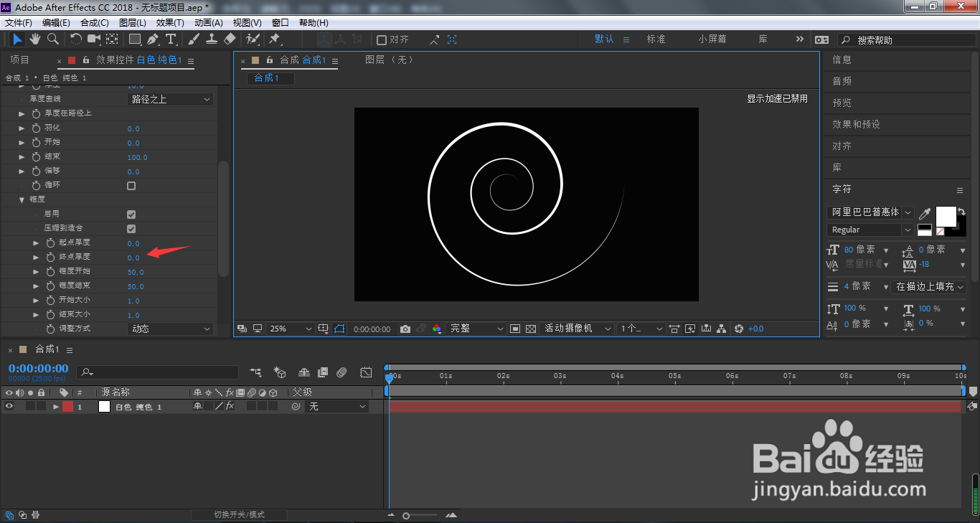The image size is (980, 523).
Task: Open the 合成(C) menu
Action: (x=95, y=23)
